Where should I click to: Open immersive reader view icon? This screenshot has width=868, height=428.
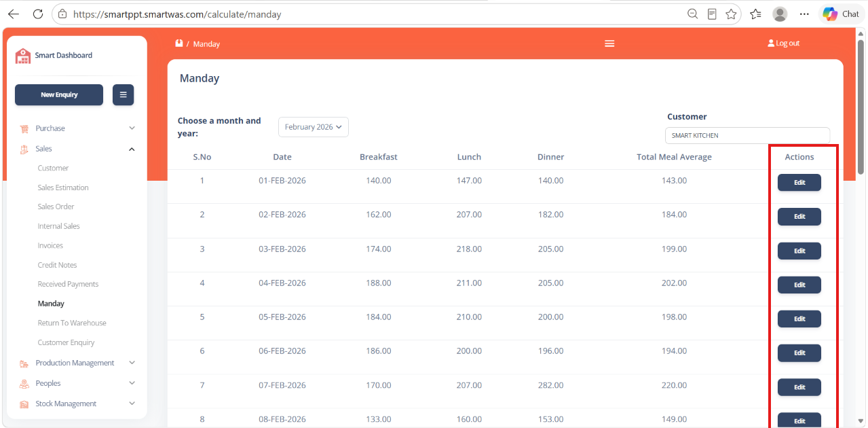712,14
